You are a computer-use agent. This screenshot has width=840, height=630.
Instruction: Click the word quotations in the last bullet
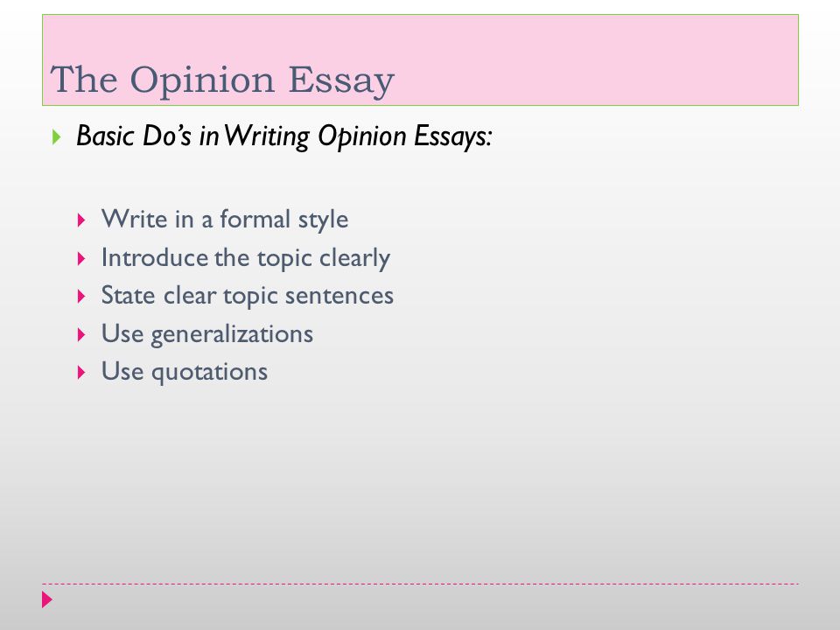(209, 373)
